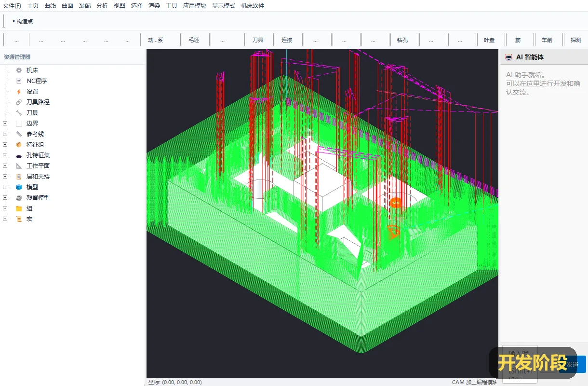
Task: Expand the 工作平面 tree node
Action: (5, 166)
